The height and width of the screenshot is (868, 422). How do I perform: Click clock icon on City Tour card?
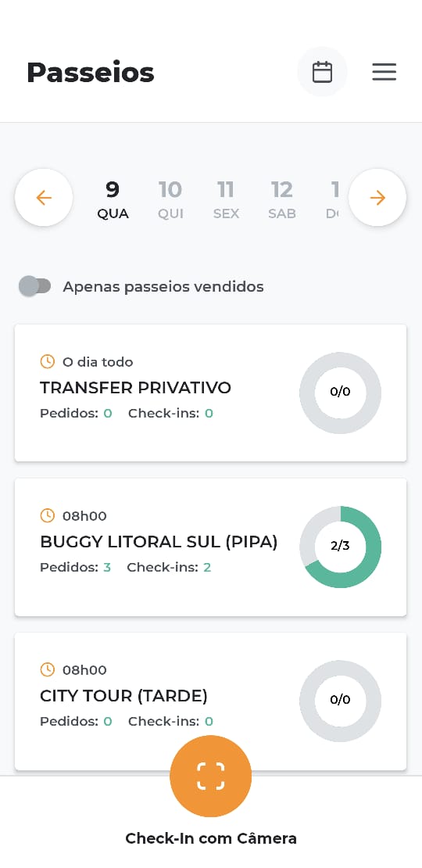(48, 669)
